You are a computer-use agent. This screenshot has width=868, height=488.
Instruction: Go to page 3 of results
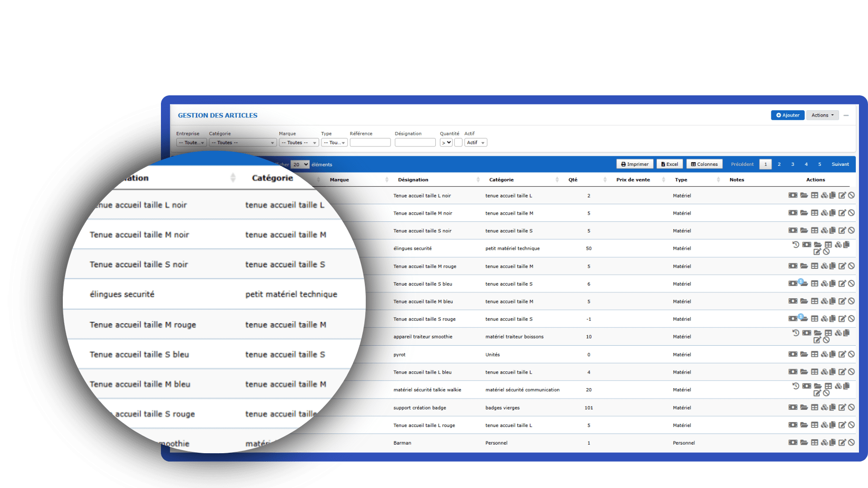793,164
